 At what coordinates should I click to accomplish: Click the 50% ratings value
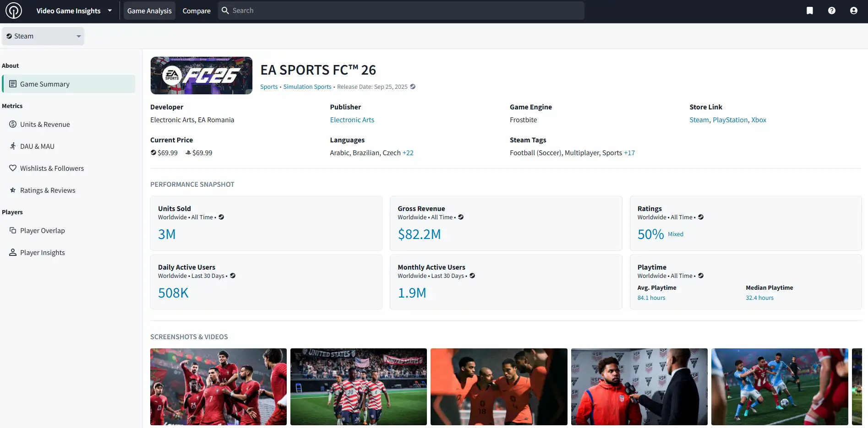pyautogui.click(x=650, y=234)
